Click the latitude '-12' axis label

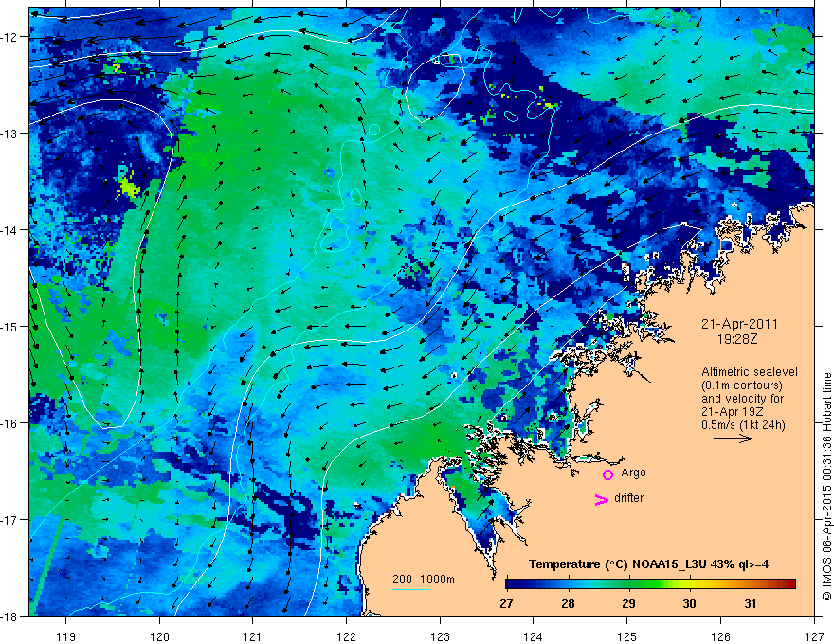(10, 37)
